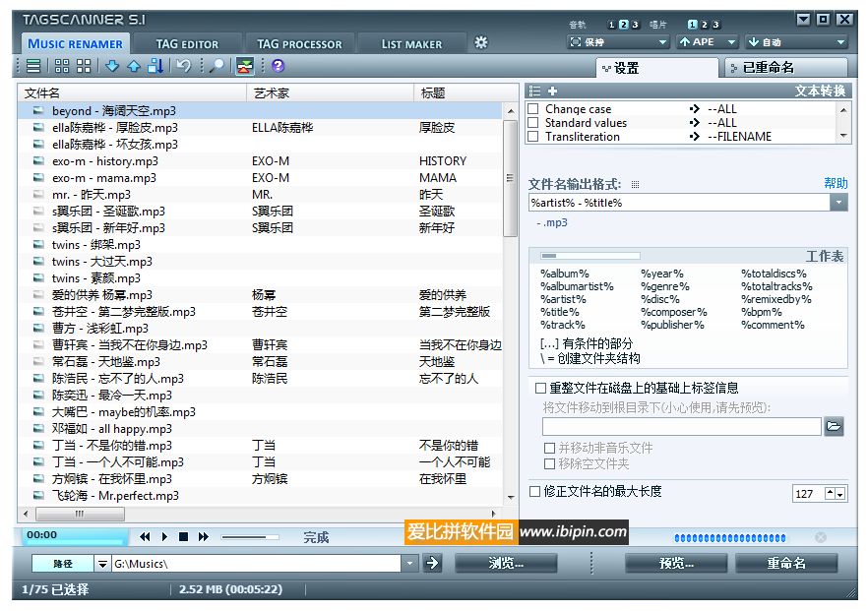
Task: Toggle 移除空文件夹 checkbox
Action: coord(549,463)
